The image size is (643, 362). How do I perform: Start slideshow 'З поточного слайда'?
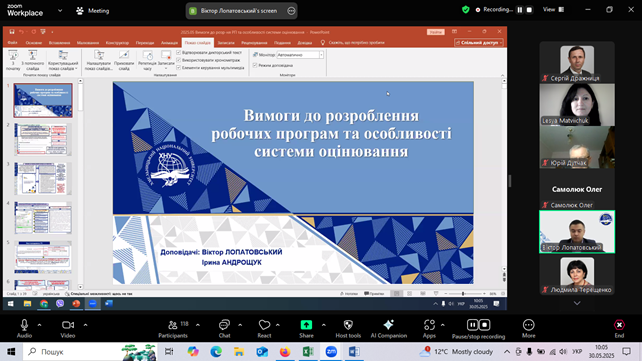coord(32,60)
